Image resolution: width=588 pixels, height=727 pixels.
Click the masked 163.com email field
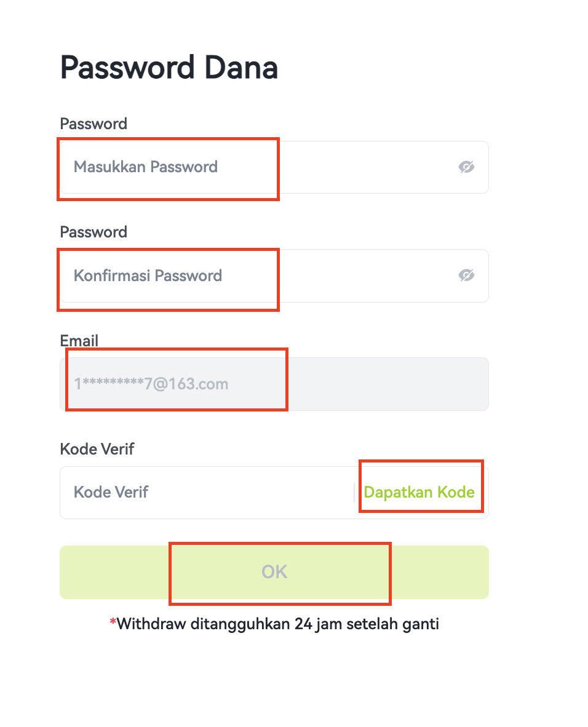tap(274, 384)
